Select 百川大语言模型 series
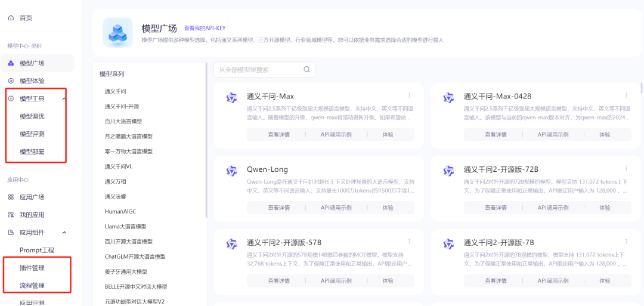Image resolution: width=644 pixels, height=306 pixels. click(x=123, y=122)
